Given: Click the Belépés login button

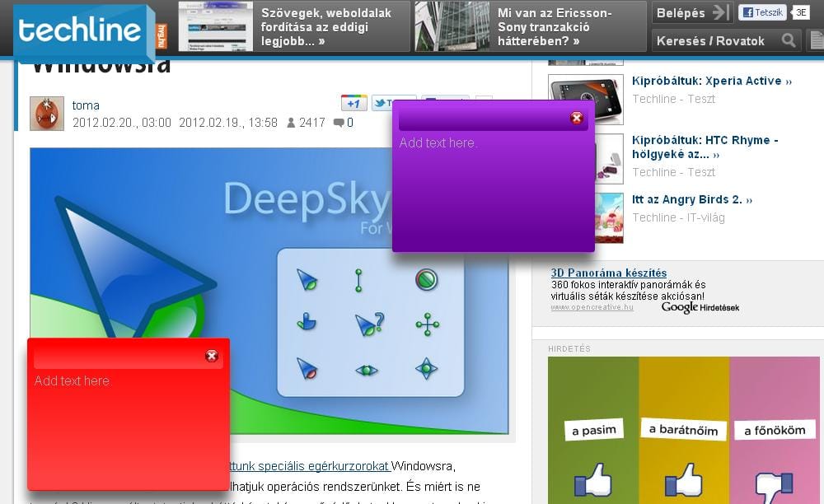Looking at the screenshot, I should [691, 12].
